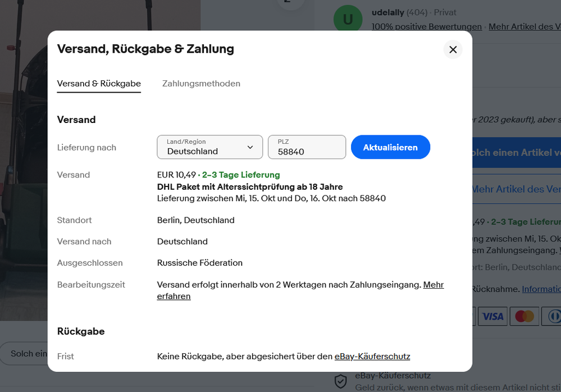Select the Versand & Rückgabe tab
Image resolution: width=561 pixels, height=392 pixels.
tap(99, 83)
